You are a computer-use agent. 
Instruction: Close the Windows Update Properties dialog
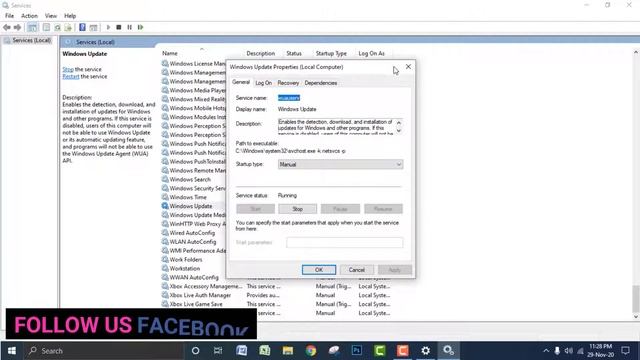pyautogui.click(x=408, y=67)
